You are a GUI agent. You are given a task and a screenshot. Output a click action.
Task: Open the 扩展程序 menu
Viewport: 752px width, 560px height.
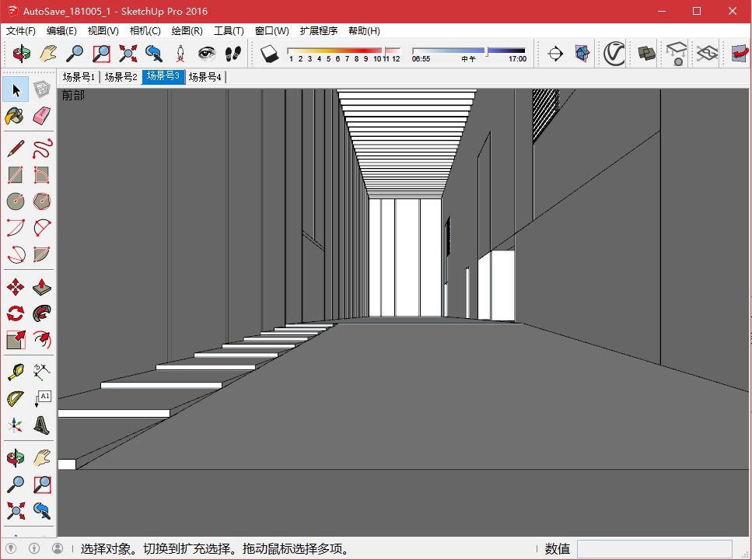(318, 30)
